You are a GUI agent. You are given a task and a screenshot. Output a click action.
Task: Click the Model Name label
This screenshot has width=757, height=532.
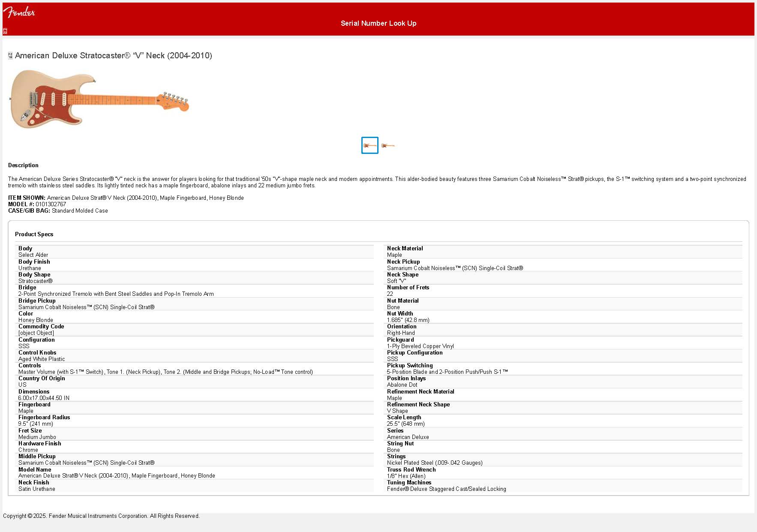[x=35, y=469]
